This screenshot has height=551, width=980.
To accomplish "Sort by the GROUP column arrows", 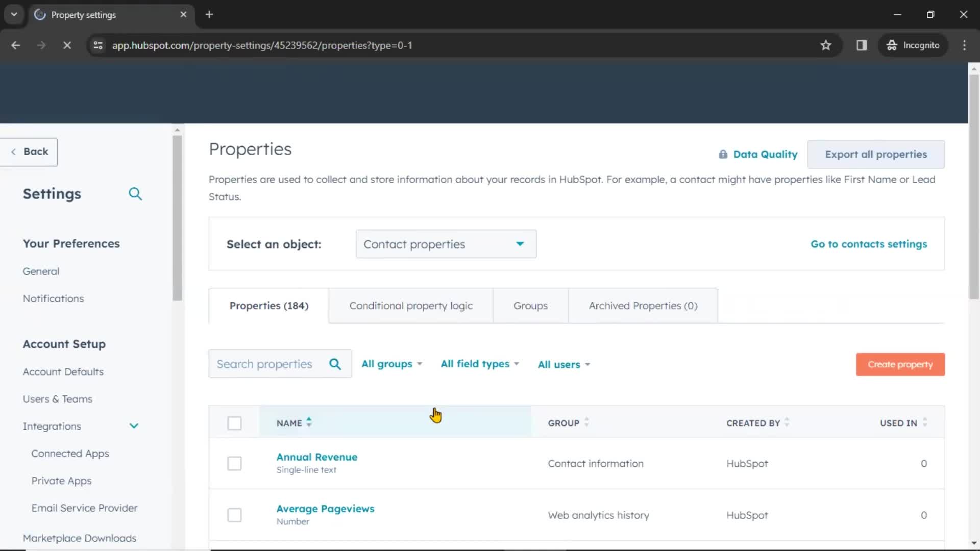I will 586,422.
